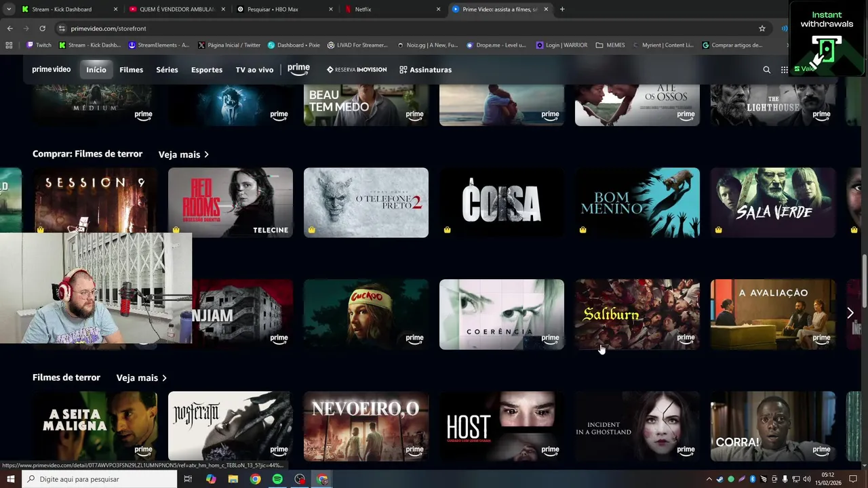Click the prime video logo
This screenshot has height=488, width=868.
click(52, 70)
